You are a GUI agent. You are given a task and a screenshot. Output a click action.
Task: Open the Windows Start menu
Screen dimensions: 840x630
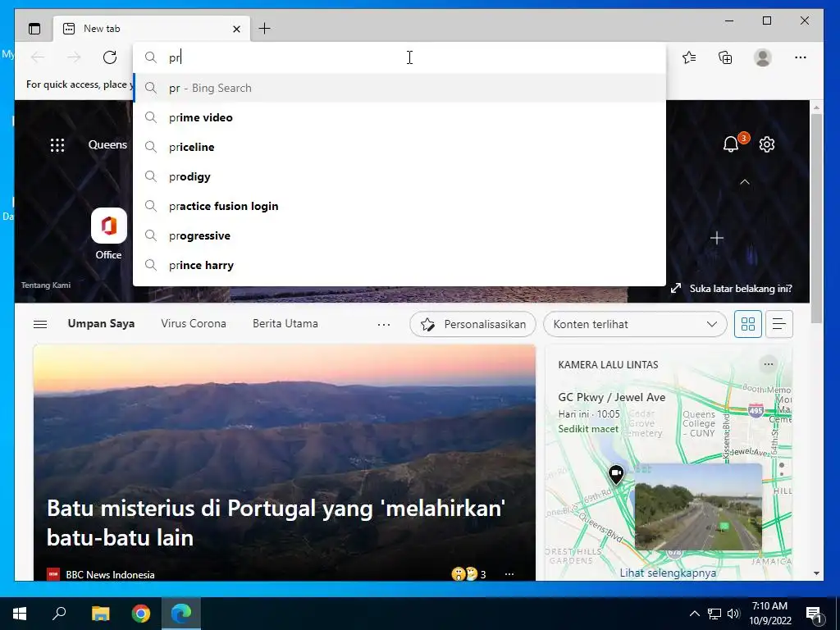tap(20, 614)
